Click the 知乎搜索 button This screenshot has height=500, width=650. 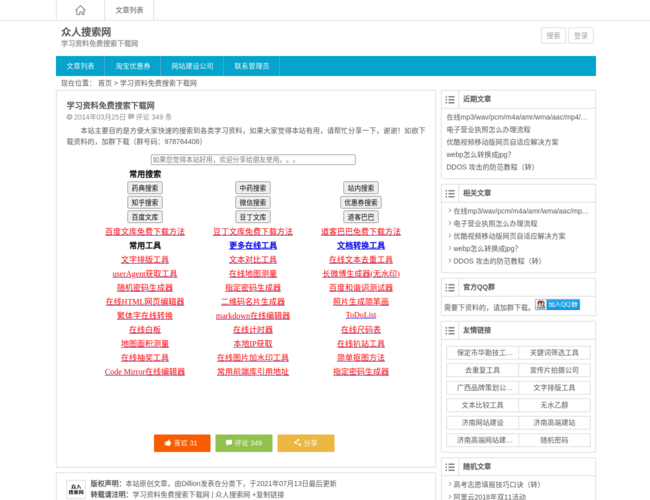click(145, 202)
